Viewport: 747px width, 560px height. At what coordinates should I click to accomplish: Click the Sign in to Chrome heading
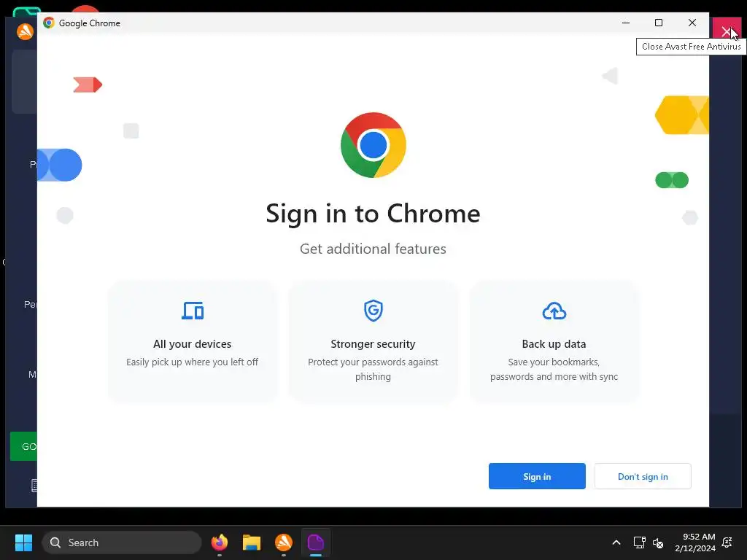[x=373, y=213]
